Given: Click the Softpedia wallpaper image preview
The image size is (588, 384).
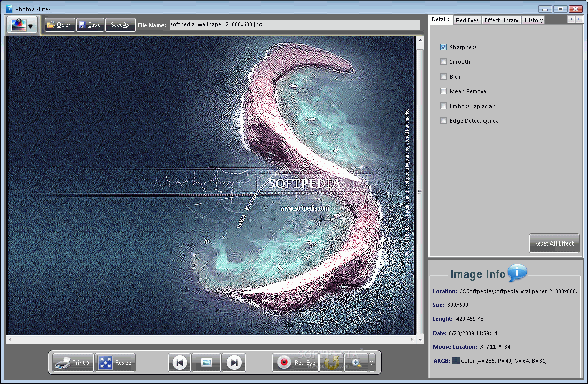Looking at the screenshot, I should tap(211, 186).
